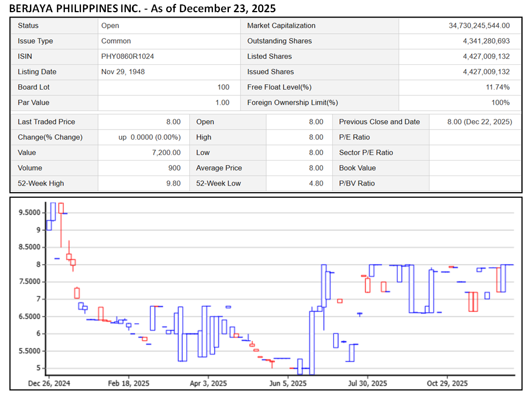Image resolution: width=532 pixels, height=401 pixels.
Task: Select the Change value 'up 0.0000 (0.00%)'
Action: 150,137
